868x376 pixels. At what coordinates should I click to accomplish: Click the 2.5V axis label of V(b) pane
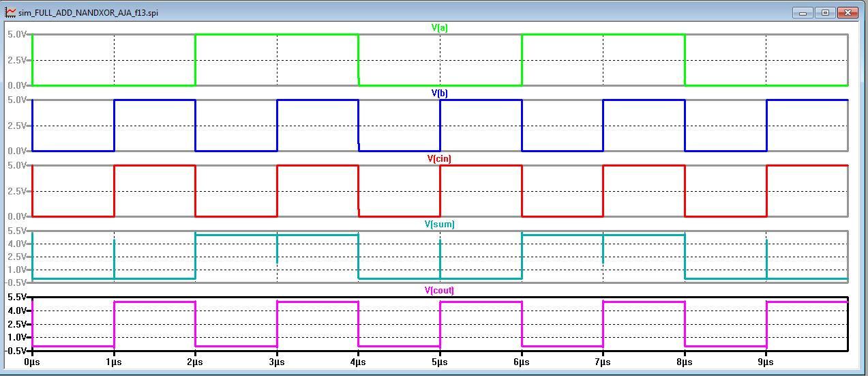tap(17, 126)
